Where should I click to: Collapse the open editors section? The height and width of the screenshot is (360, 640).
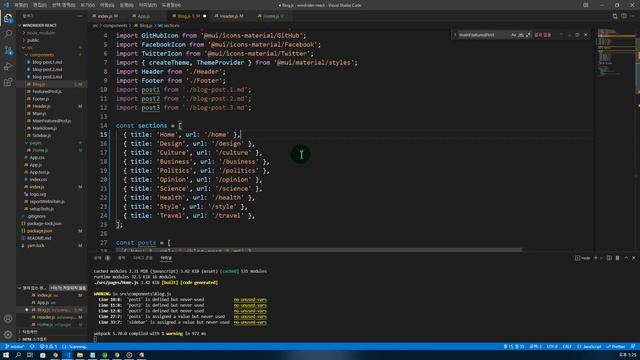[x=33, y=288]
